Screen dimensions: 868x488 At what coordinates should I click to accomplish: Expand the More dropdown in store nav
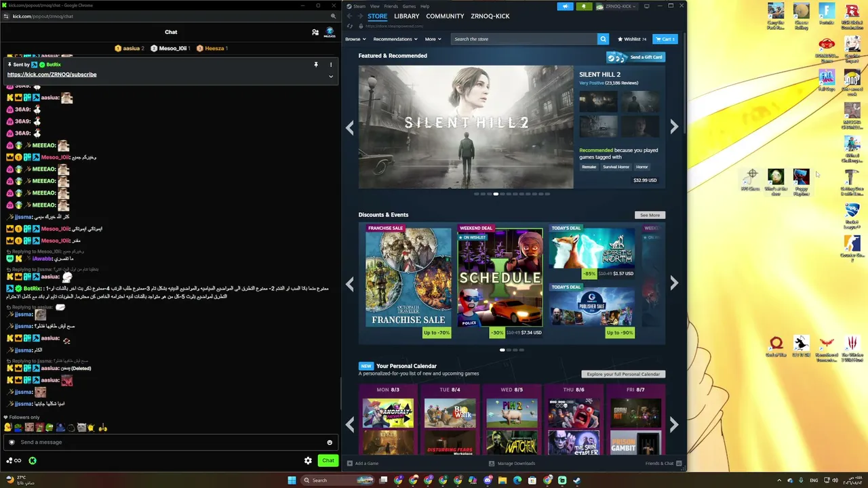tap(433, 39)
